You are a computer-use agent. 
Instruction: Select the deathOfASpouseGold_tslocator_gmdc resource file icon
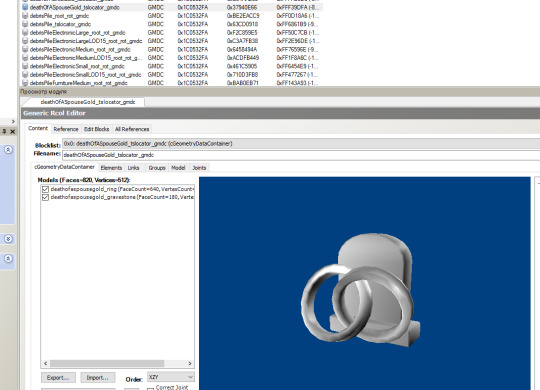click(25, 7)
